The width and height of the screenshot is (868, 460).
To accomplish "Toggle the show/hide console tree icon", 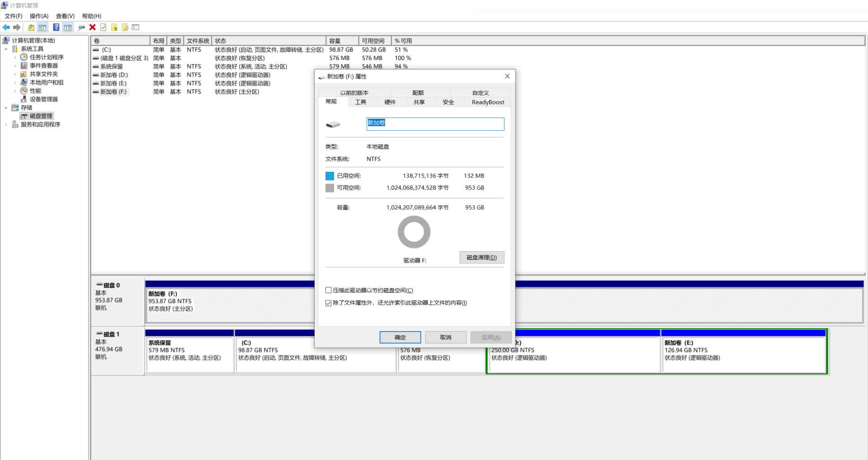I will click(42, 27).
